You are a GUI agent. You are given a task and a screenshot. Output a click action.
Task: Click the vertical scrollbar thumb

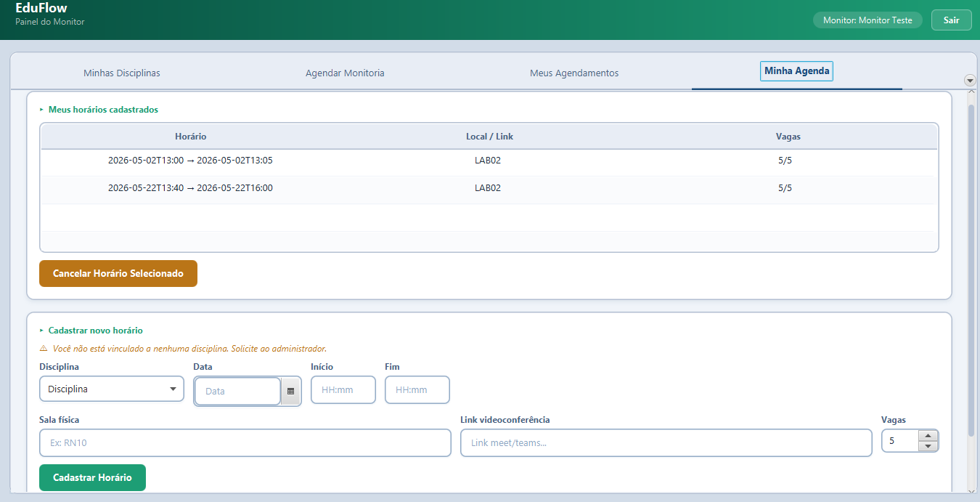(971, 270)
